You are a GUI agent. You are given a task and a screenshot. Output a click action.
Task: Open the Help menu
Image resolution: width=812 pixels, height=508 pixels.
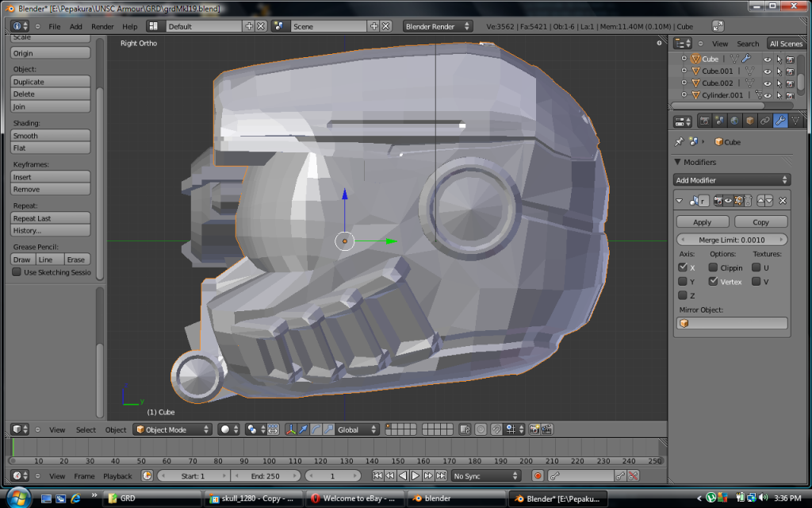pyautogui.click(x=129, y=26)
